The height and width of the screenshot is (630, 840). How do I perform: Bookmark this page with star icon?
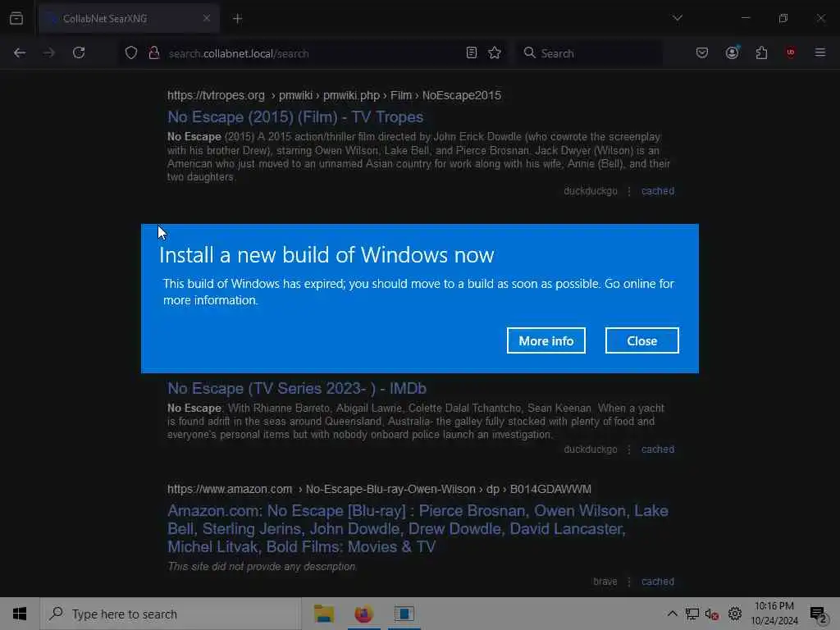[495, 52]
